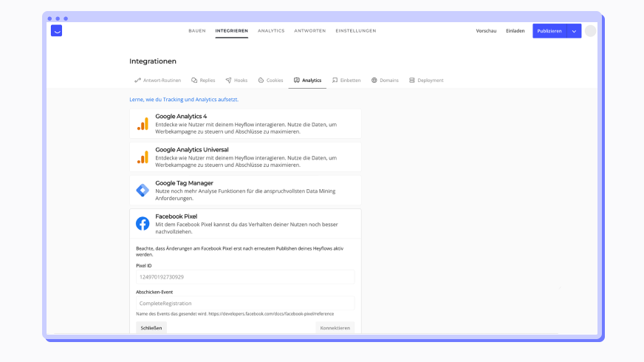Viewport: 644px width, 362px height.
Task: Expand the Google Analytics Universal card
Action: coord(245,157)
